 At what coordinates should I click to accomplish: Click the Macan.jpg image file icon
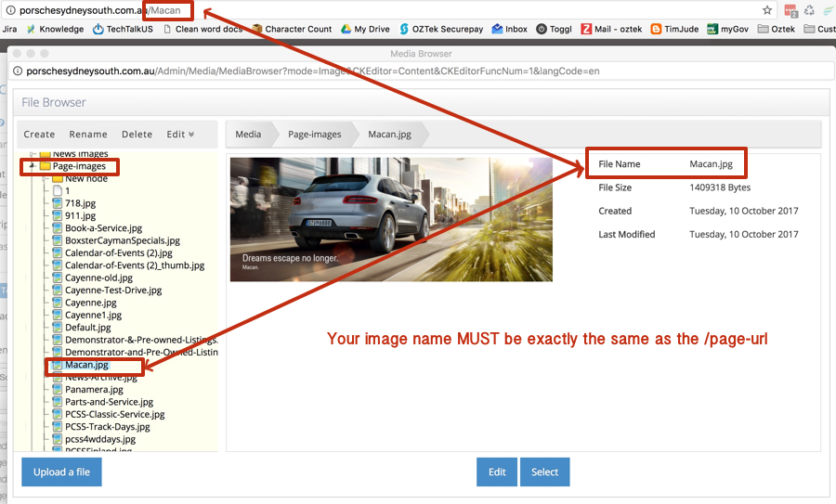click(58, 365)
